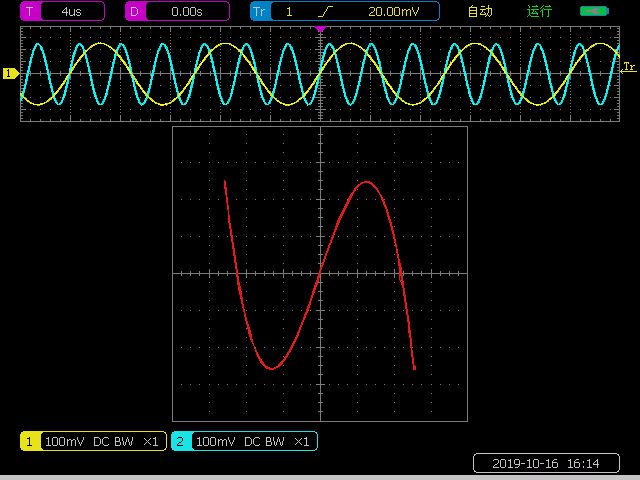Click the yellow channel 1 ground marker
The height and width of the screenshot is (480, 640).
click(10, 74)
